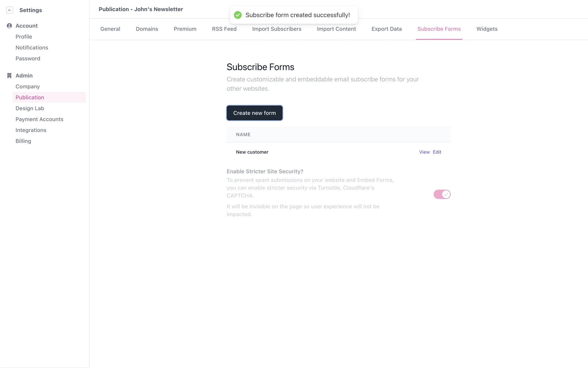The image size is (588, 368).
Task: View the New customer form
Action: click(424, 152)
